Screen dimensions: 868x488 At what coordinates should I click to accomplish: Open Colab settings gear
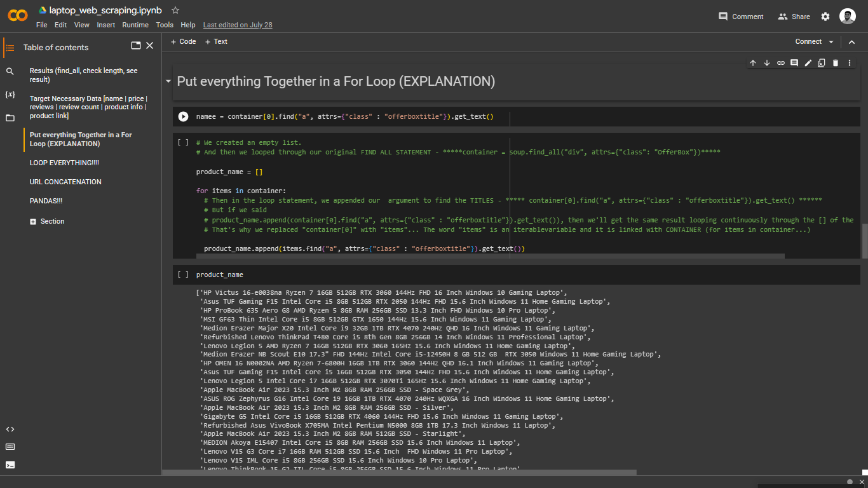[825, 17]
